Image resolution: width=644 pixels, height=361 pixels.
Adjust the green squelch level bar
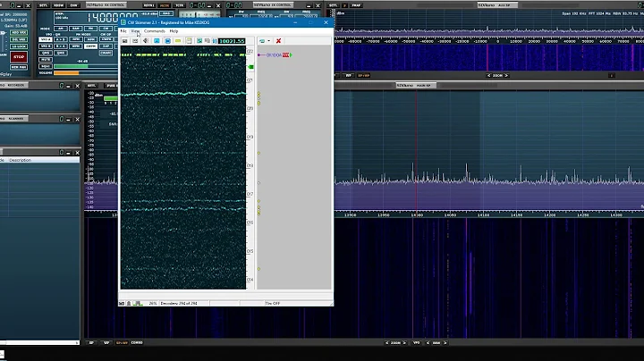point(86,66)
